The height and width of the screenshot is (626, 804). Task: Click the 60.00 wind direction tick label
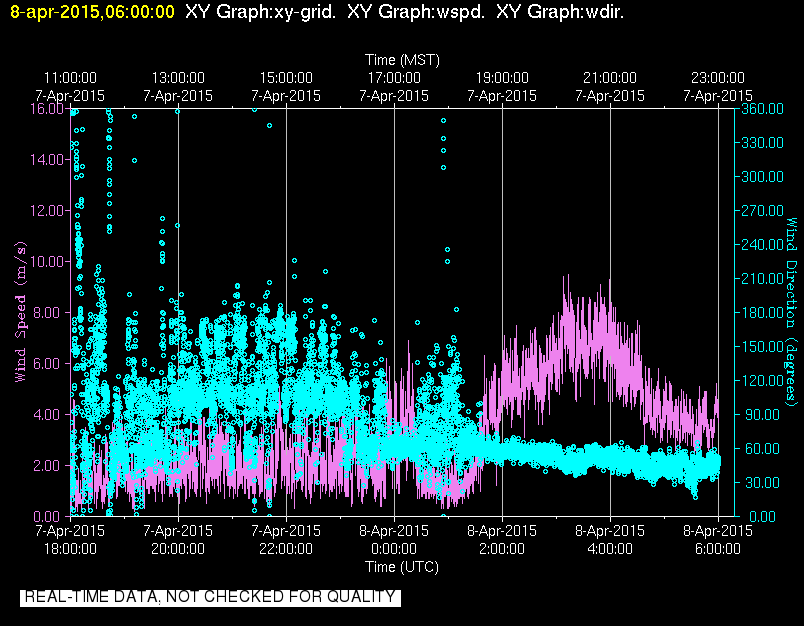tap(762, 449)
